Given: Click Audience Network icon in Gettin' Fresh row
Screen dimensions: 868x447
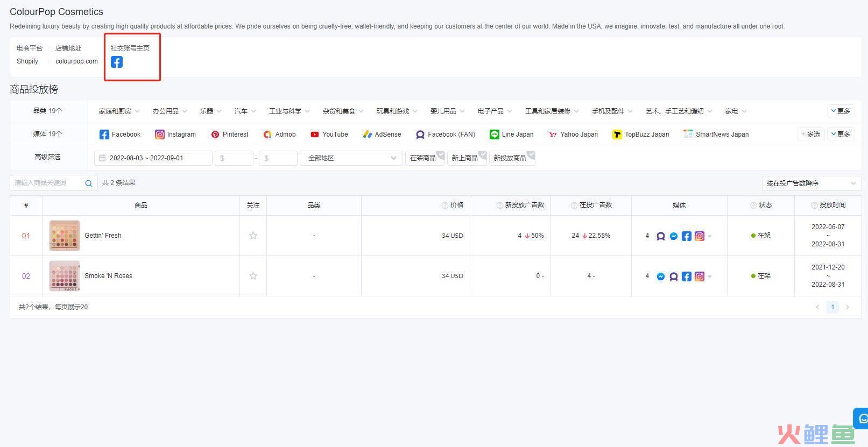Looking at the screenshot, I should tap(661, 236).
